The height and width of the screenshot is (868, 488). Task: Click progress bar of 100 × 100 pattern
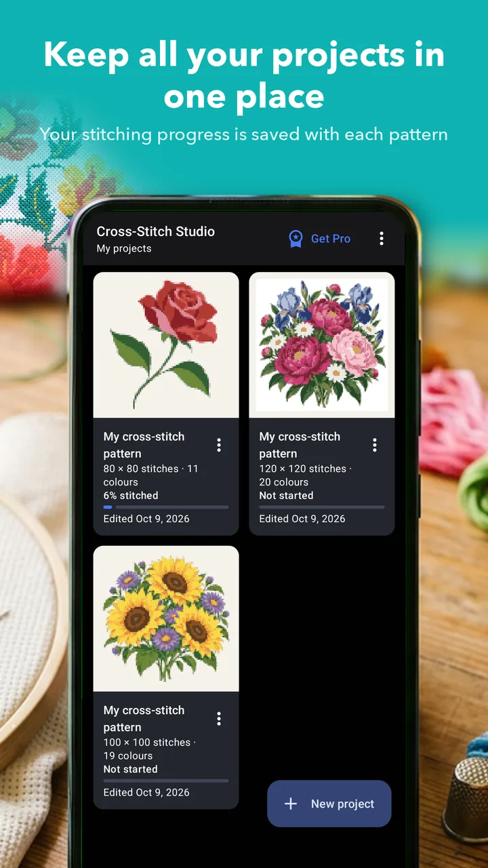click(166, 781)
